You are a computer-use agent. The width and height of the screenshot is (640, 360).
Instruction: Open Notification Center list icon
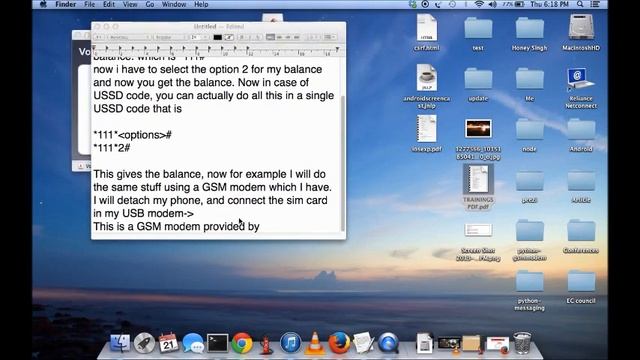[x=595, y=4]
